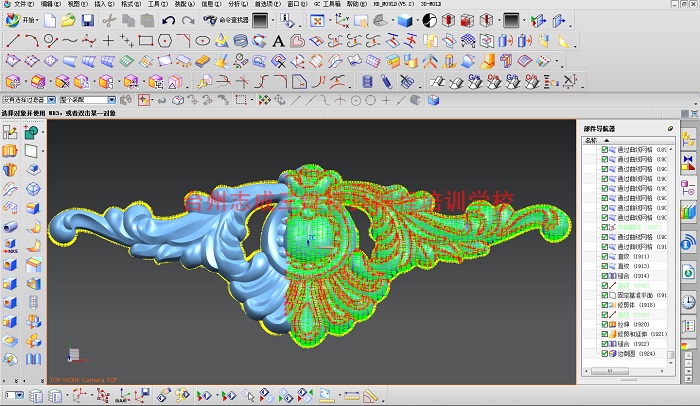The height and width of the screenshot is (406, 700).
Task: Toggle the 修剪体 (1918) checkbox
Action: tap(604, 305)
